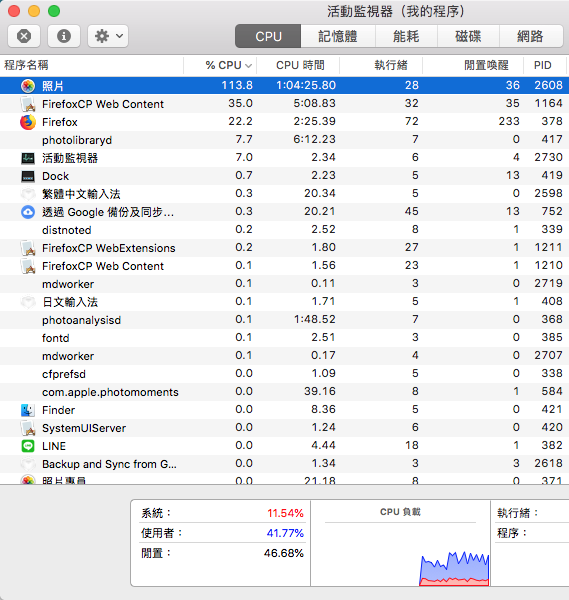
Task: Open the gear actions dropdown
Action: tap(108, 36)
